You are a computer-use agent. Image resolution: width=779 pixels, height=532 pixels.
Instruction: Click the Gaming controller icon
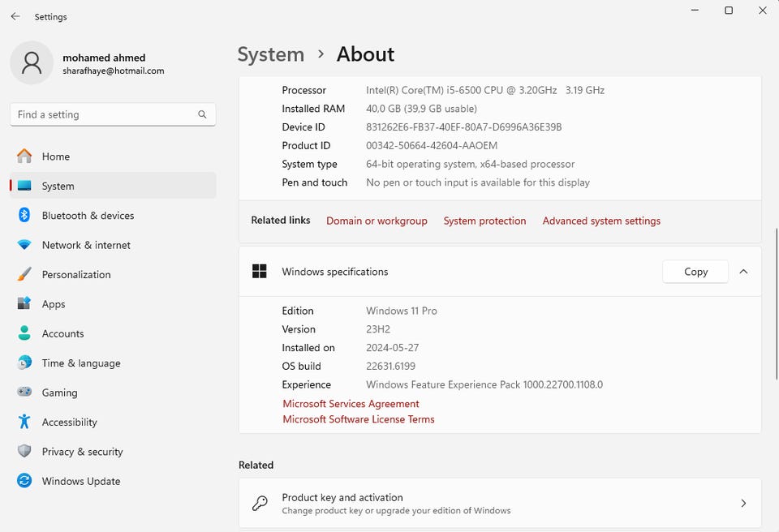point(24,392)
